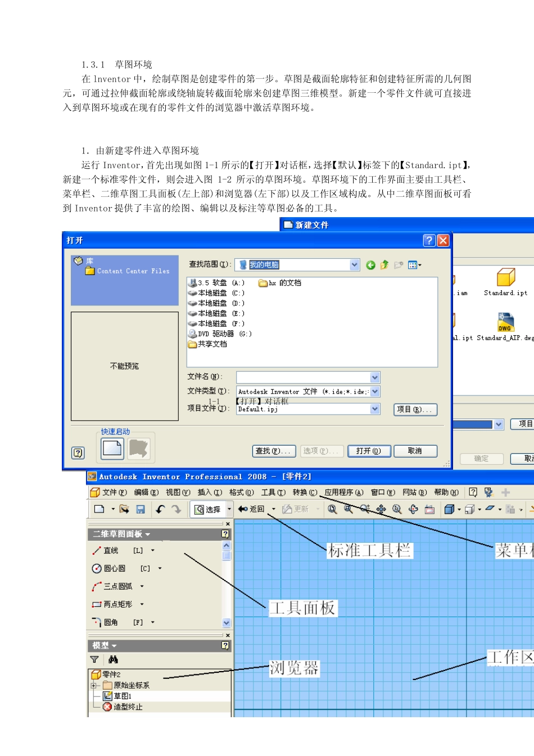
Task: Click the binoculars find icon in browser
Action: click(x=113, y=659)
